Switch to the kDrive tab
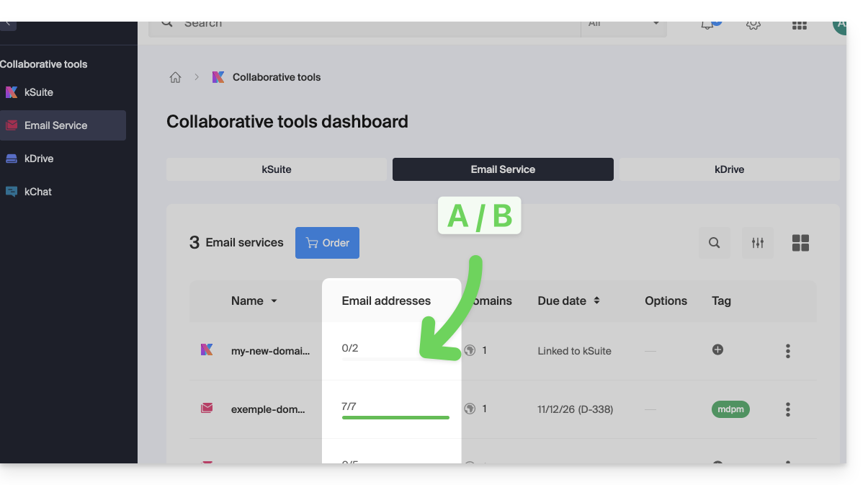The width and height of the screenshot is (868, 485). (x=729, y=169)
